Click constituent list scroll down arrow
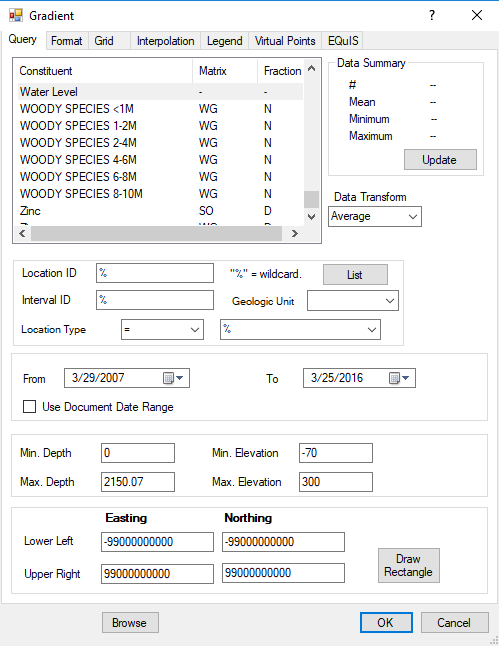The image size is (499, 646). (312, 217)
